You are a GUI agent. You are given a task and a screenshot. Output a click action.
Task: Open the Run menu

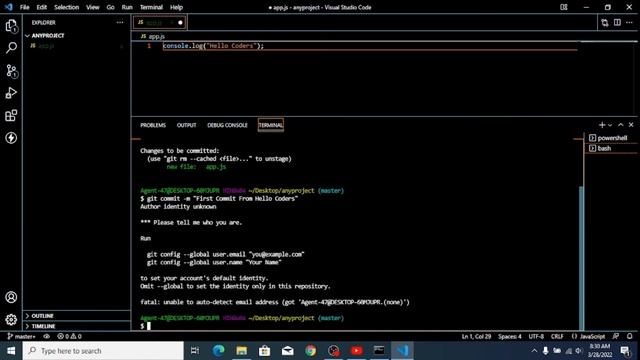click(x=127, y=7)
